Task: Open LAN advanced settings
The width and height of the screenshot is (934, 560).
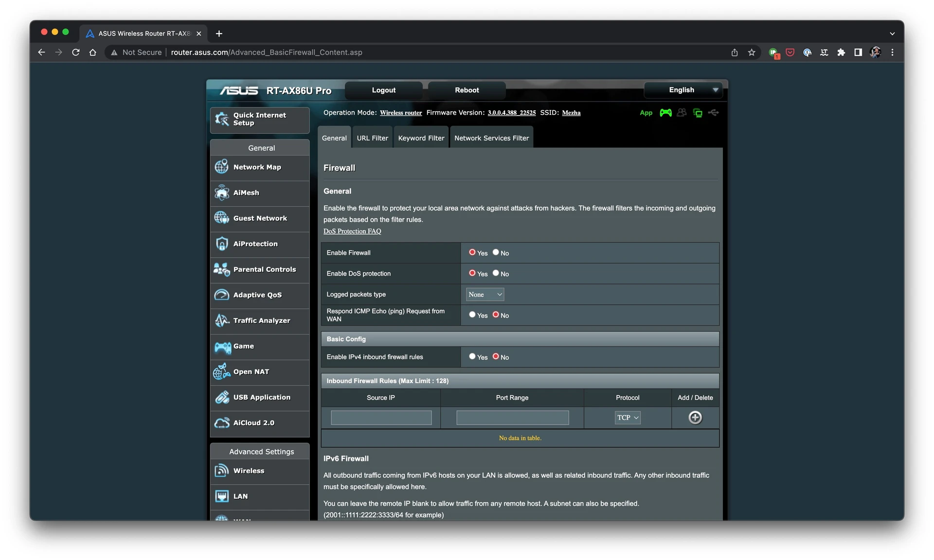Action: (259, 496)
